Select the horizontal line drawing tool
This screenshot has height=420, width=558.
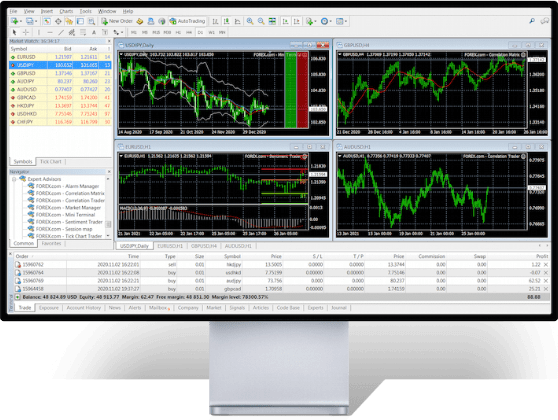pyautogui.click(x=50, y=32)
